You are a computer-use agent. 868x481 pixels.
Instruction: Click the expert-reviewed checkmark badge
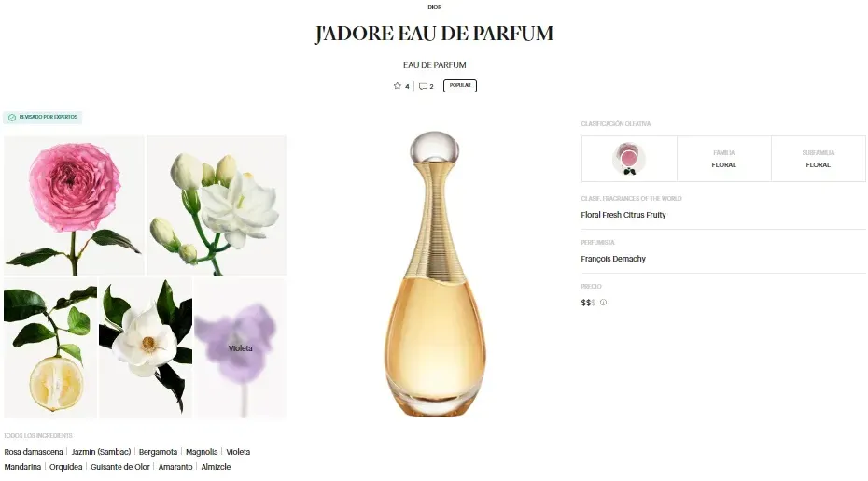click(43, 118)
